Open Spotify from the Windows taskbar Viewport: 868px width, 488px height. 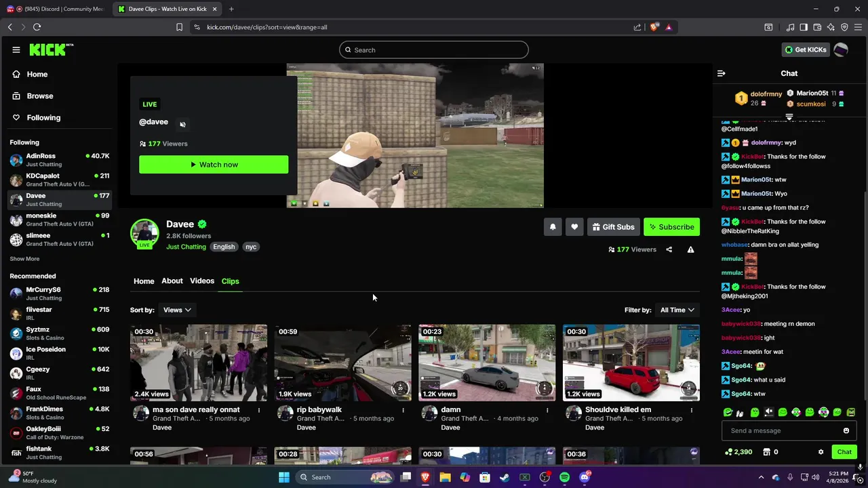(564, 477)
